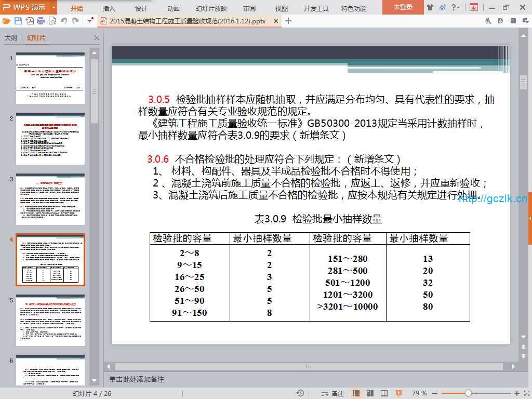532x399 pixels.
Task: Click the save icon in quick toolbar
Action: (18, 21)
